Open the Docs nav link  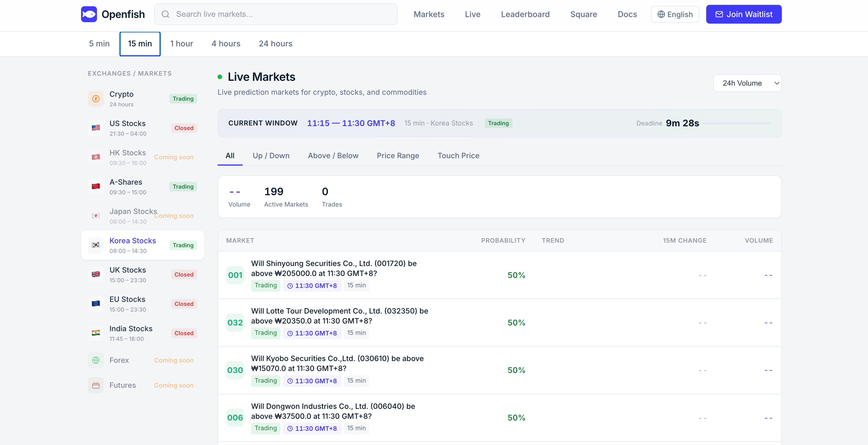pyautogui.click(x=627, y=14)
